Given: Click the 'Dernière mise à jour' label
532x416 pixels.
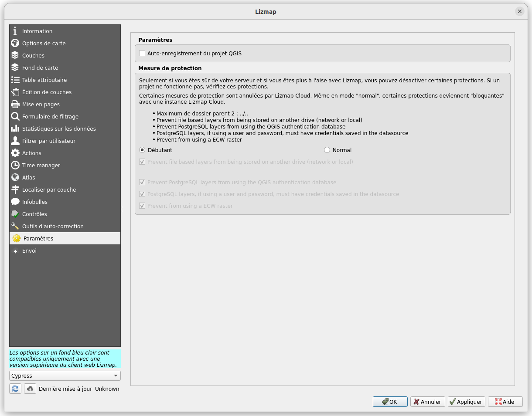Looking at the screenshot, I should click(65, 389).
